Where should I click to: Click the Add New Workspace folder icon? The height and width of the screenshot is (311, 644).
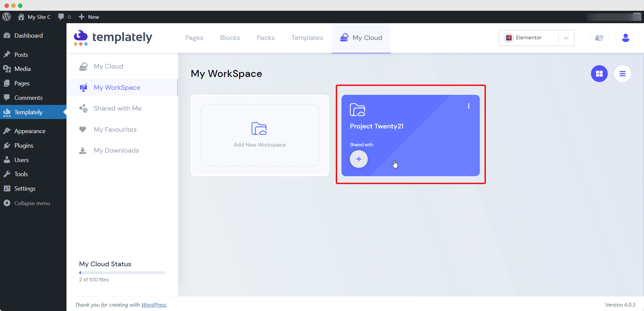[x=259, y=128]
